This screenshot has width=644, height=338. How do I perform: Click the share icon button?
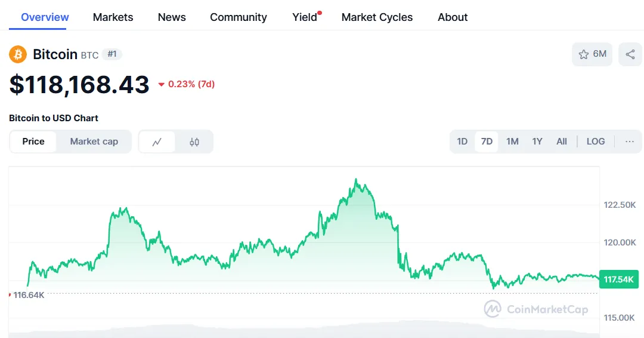coord(630,54)
